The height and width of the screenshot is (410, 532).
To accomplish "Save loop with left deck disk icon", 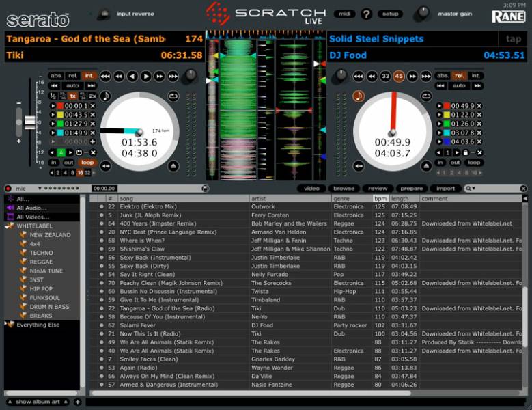I will tap(79, 153).
